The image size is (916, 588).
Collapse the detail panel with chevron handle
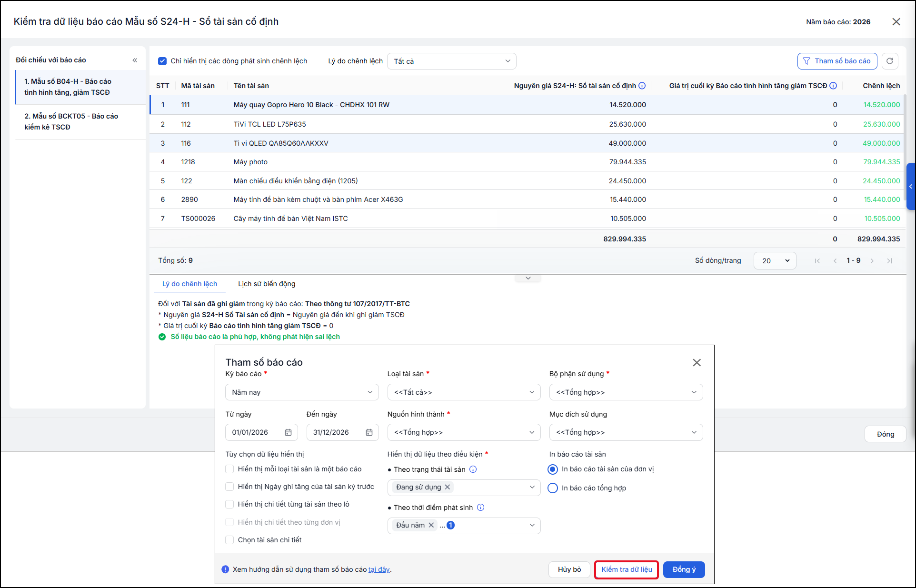(528, 278)
